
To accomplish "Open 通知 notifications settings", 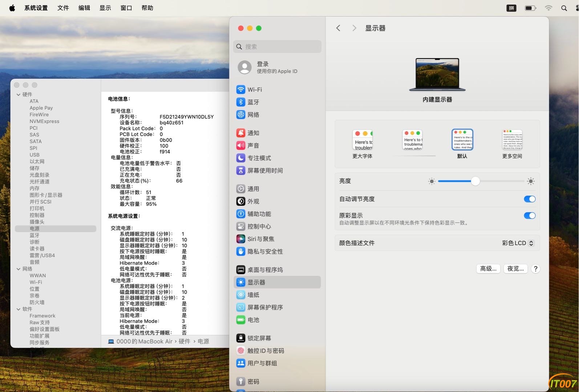I will (x=277, y=133).
